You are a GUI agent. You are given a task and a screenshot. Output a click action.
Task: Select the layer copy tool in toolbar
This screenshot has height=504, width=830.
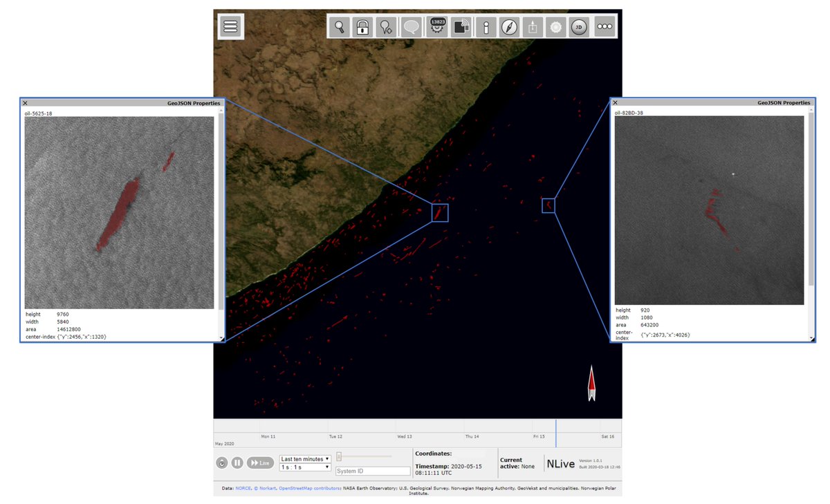click(461, 26)
